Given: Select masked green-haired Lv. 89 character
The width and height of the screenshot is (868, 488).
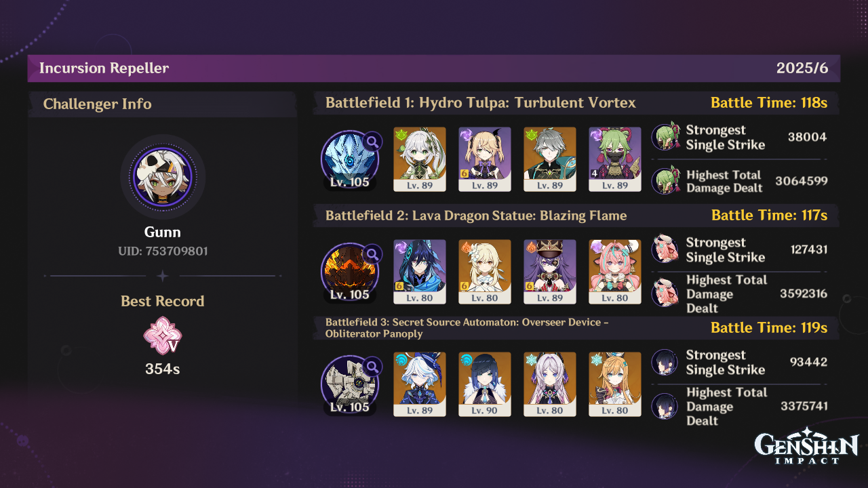Looking at the screenshot, I should [615, 159].
